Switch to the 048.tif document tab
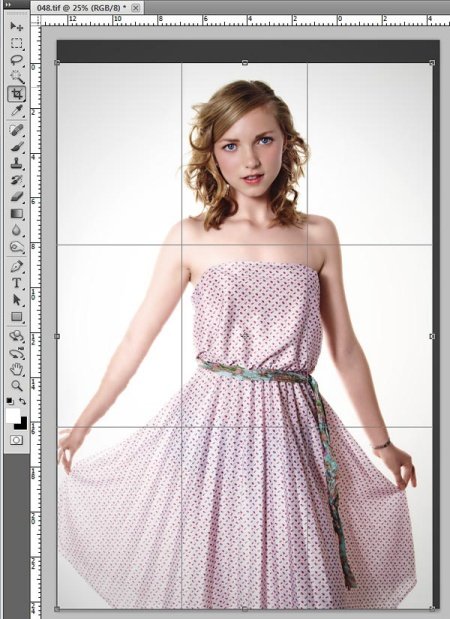This screenshot has height=619, width=450. coord(81,8)
